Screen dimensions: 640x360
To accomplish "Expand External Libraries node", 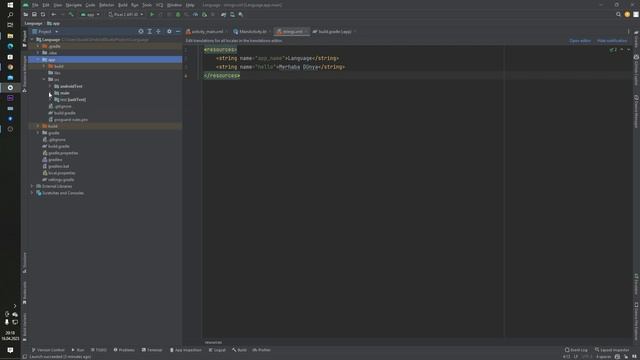I will click(x=32, y=186).
